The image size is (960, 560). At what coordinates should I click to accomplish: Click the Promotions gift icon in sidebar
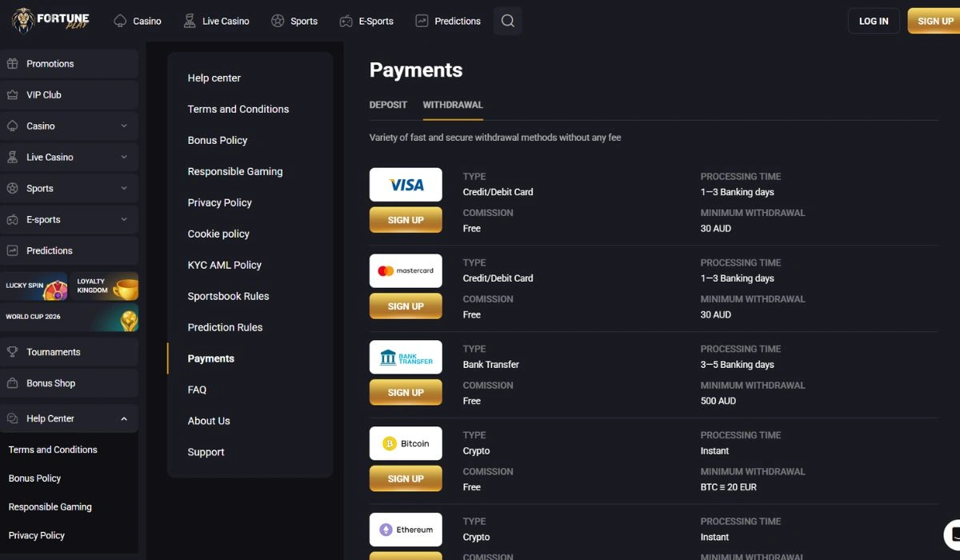[x=12, y=63]
